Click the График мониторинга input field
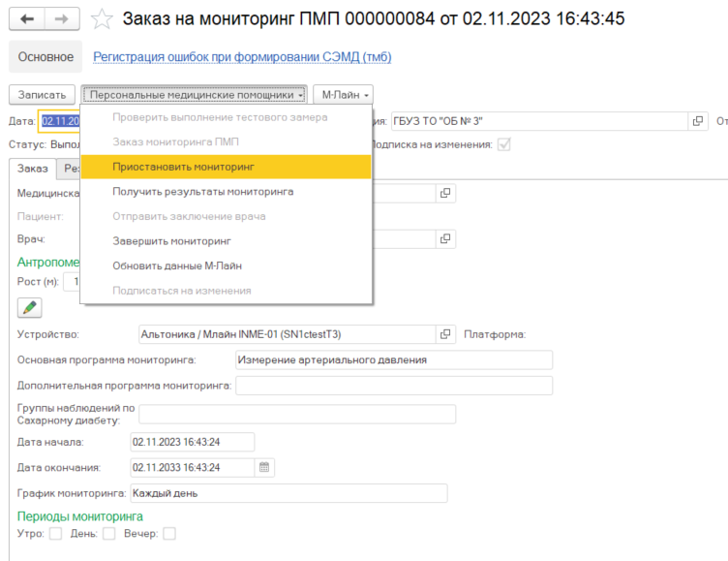 point(288,493)
